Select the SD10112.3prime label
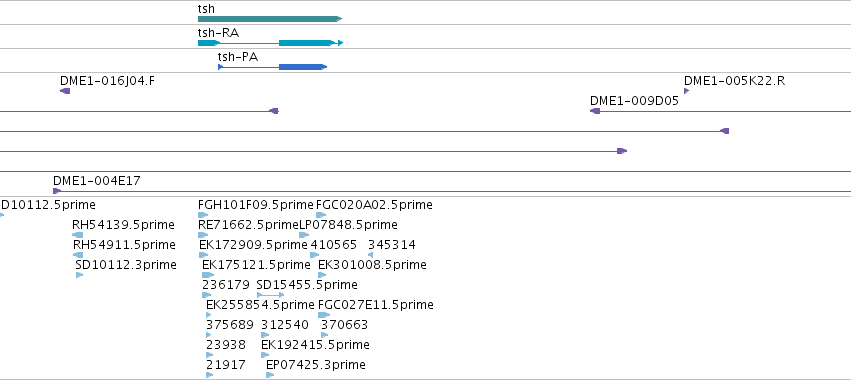The width and height of the screenshot is (851, 380). [126, 265]
